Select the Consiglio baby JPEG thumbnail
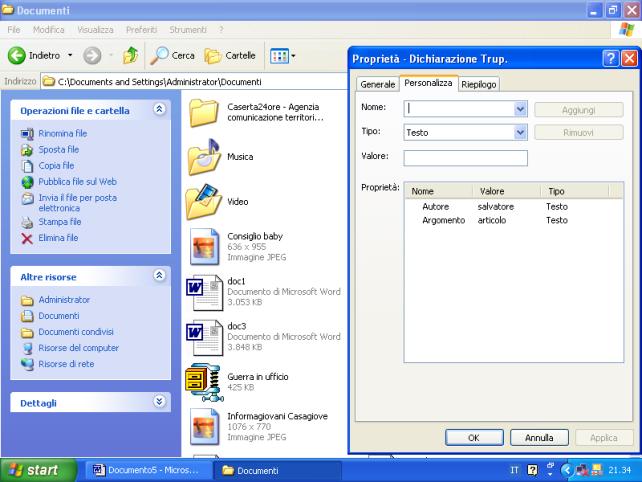642x482 pixels. (204, 247)
